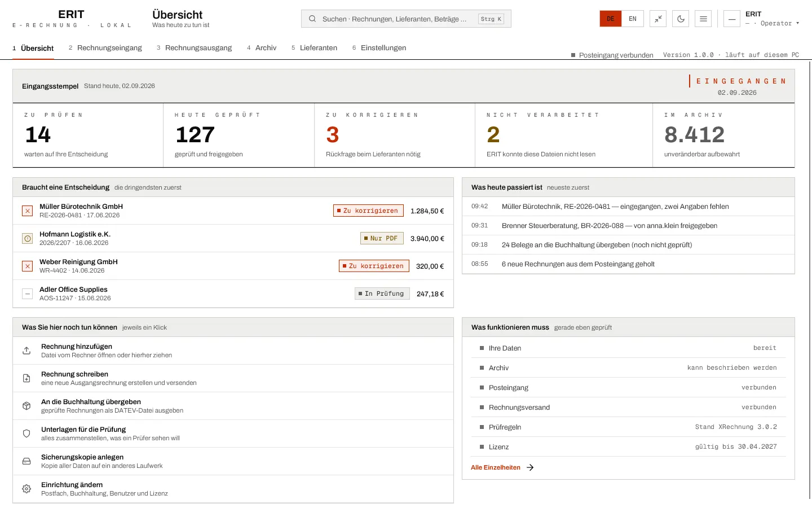Click the page vertical scrollbar
This screenshot has width=812, height=508.
point(810,279)
